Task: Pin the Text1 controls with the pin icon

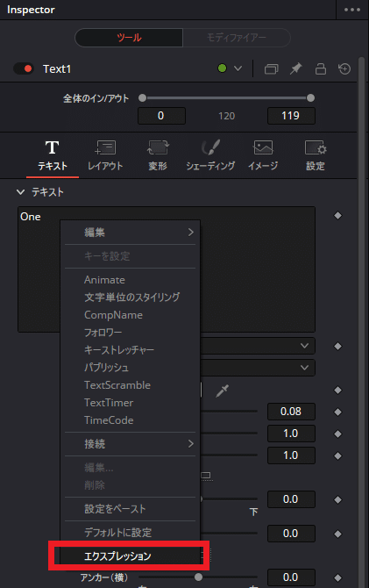Action: coord(295,68)
